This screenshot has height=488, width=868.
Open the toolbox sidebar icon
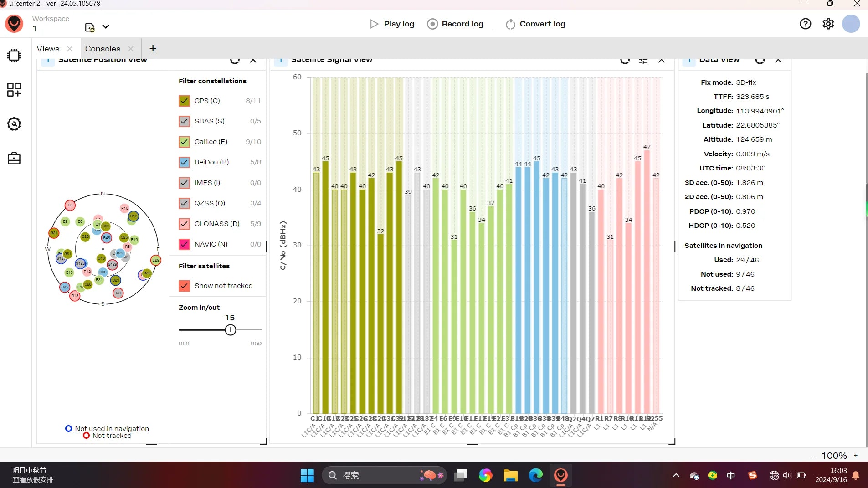point(14,158)
